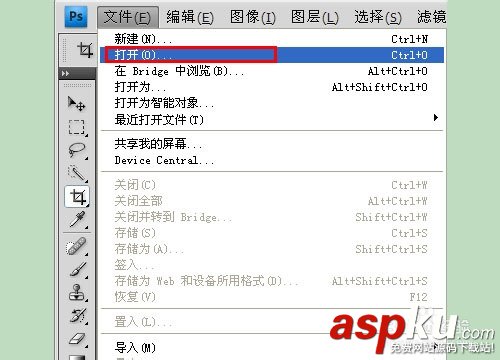
Task: Click 存储为 Web 和设备所用格式 entry
Action: [272, 281]
